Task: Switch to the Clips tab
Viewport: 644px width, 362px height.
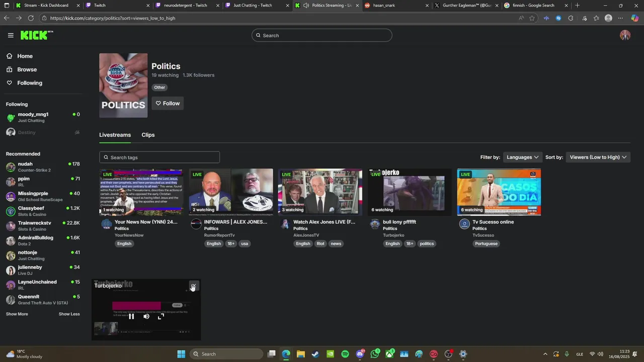Action: click(148, 135)
